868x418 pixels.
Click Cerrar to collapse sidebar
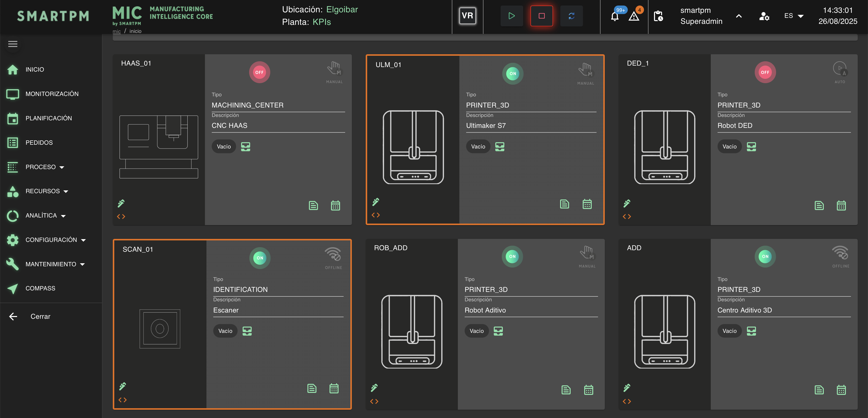(40, 316)
